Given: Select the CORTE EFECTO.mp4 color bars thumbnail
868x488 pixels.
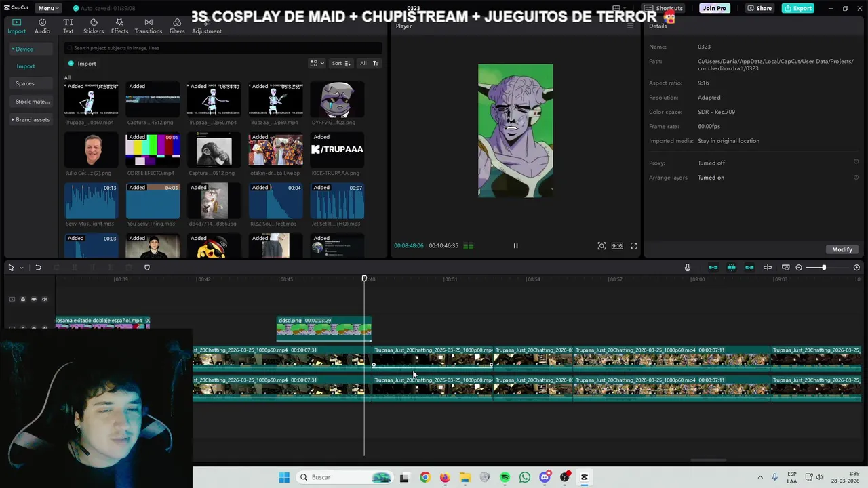Looking at the screenshot, I should click(x=153, y=149).
